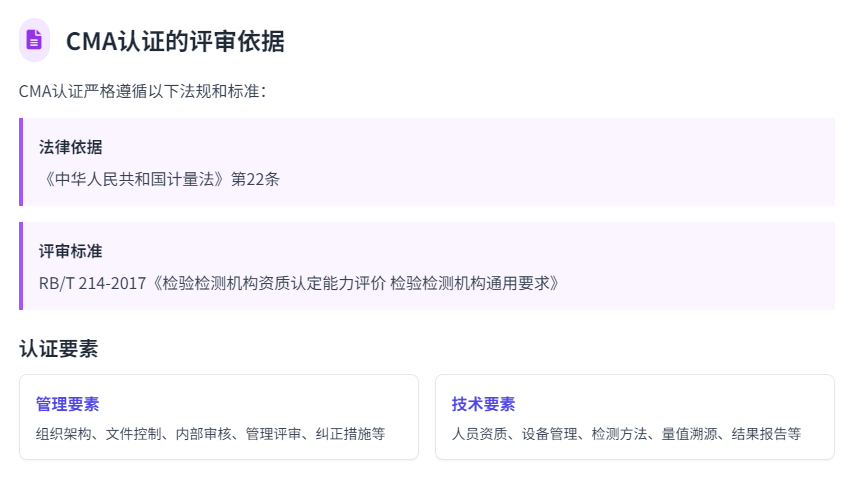Click 内部审核 in the management card
Image resolution: width=855 pixels, height=478 pixels.
(203, 434)
